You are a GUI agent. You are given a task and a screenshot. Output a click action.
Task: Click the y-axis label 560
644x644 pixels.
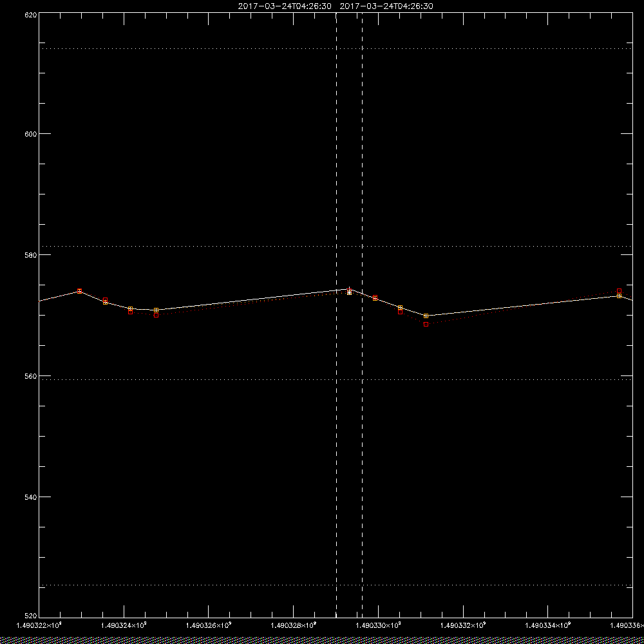click(x=31, y=376)
